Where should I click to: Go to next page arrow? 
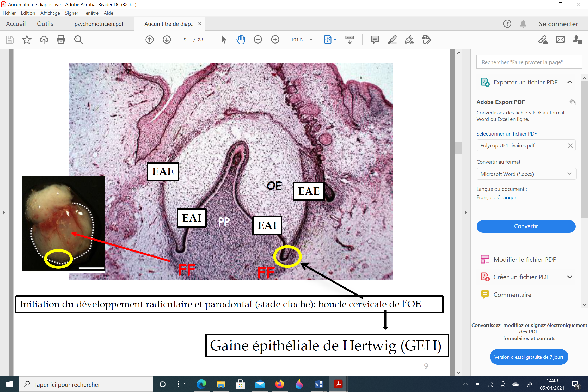[x=167, y=40]
